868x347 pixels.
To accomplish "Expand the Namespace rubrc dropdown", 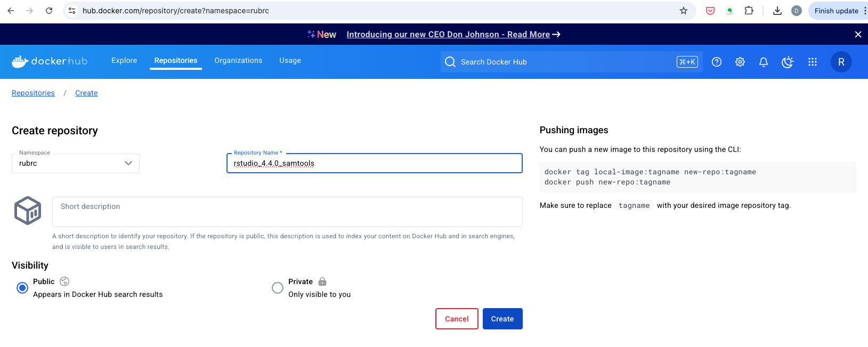I will point(76,163).
